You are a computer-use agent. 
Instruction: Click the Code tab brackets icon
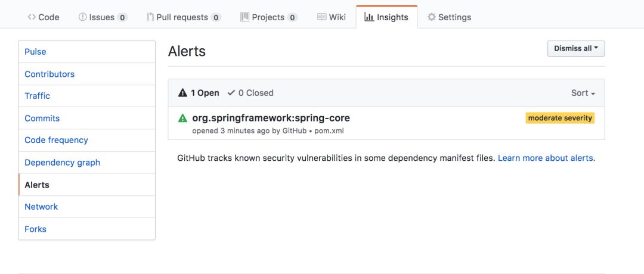tap(32, 17)
